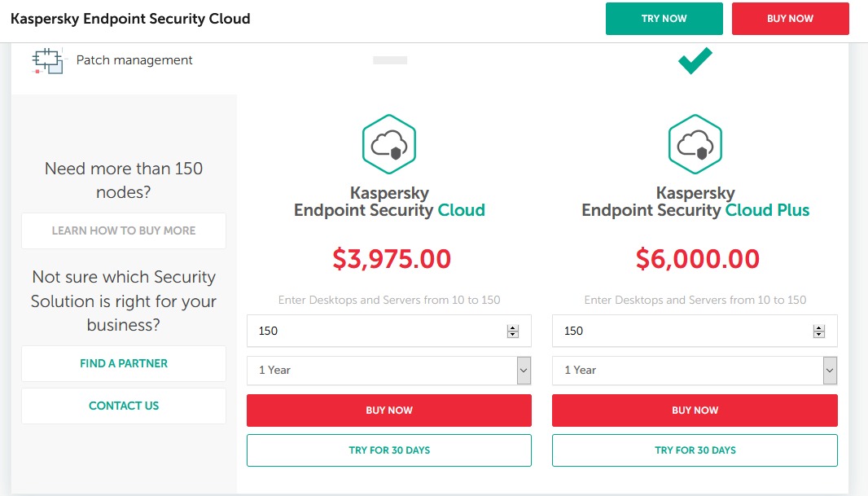Click the Endpoint Security Cloud shield icon
This screenshot has width=868, height=496.
tap(389, 145)
